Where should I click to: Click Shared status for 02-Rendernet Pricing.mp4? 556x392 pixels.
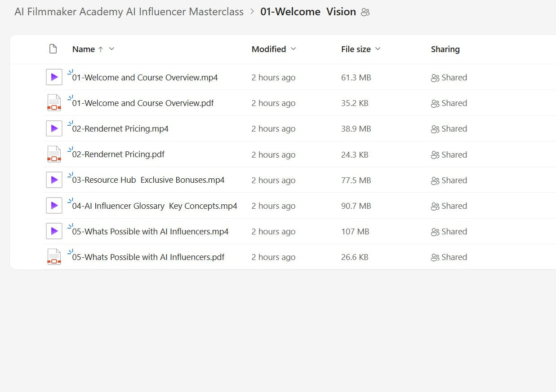click(x=449, y=129)
